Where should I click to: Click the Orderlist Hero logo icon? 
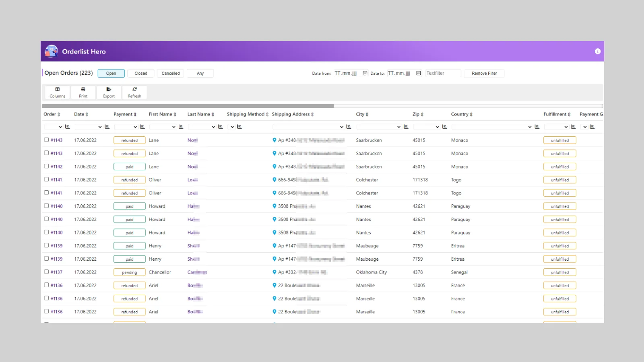pyautogui.click(x=52, y=51)
